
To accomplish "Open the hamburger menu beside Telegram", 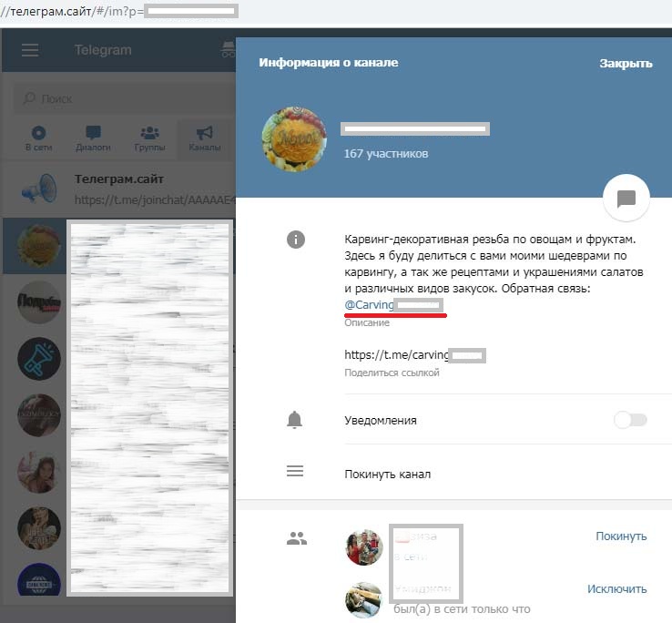I will tap(30, 50).
